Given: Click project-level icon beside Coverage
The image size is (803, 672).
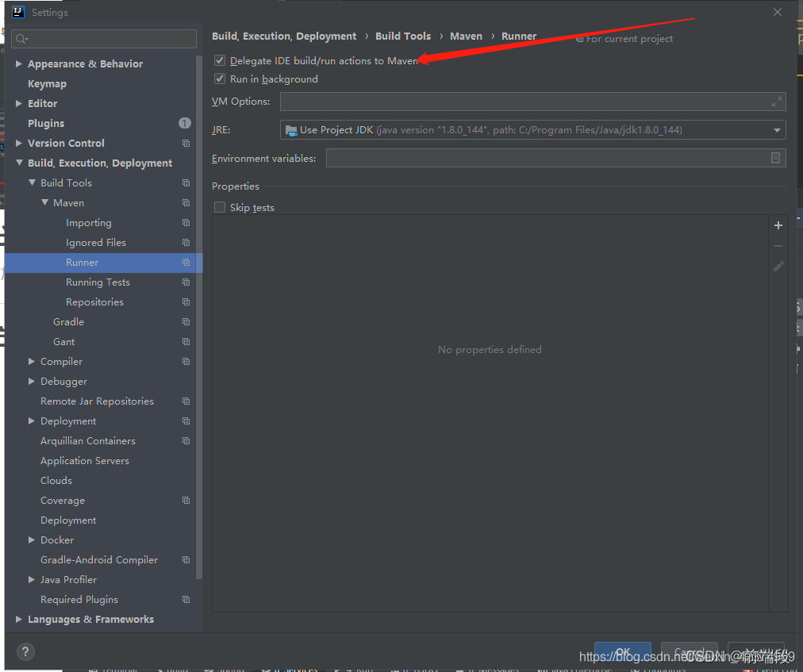Looking at the screenshot, I should (186, 501).
